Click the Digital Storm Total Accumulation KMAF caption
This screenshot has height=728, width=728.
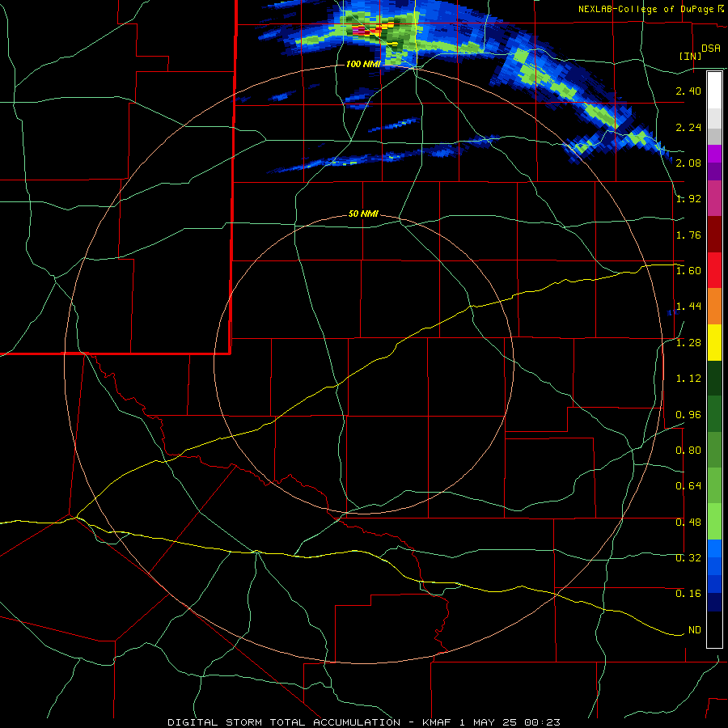(x=363, y=722)
